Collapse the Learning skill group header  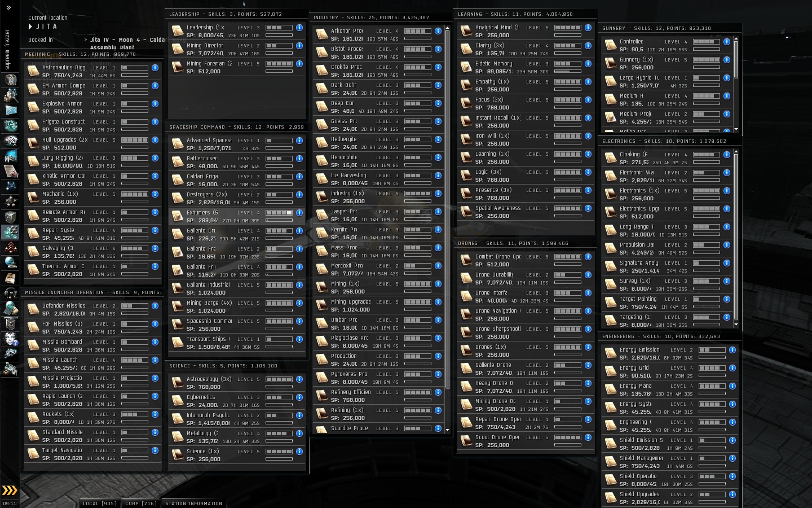point(526,14)
